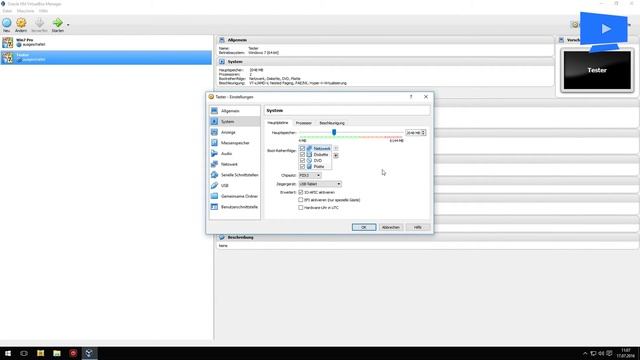Click the Hilfe button in dialog
Viewport: 640px width, 360px height.
tap(418, 227)
